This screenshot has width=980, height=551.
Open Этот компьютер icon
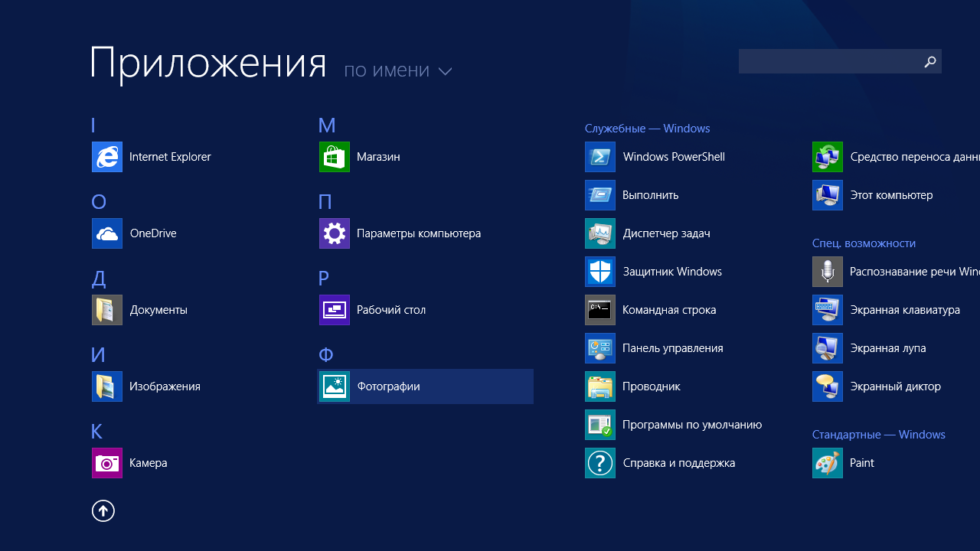click(x=828, y=195)
